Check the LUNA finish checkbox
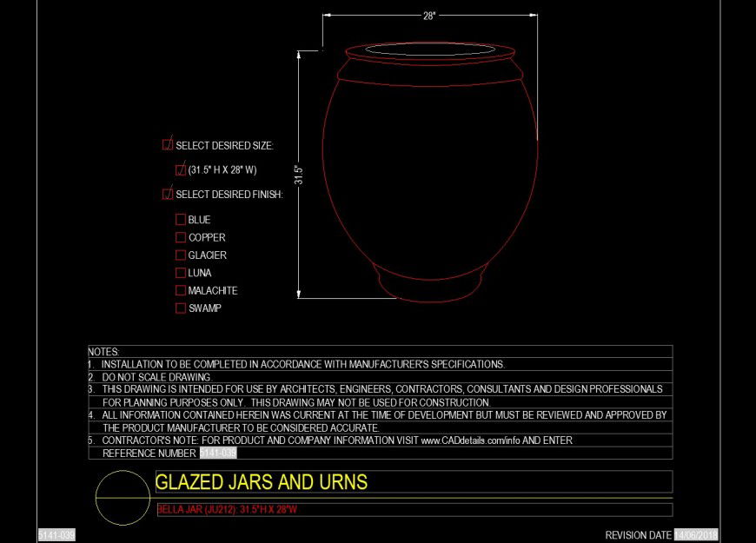The height and width of the screenshot is (543, 756). [181, 272]
